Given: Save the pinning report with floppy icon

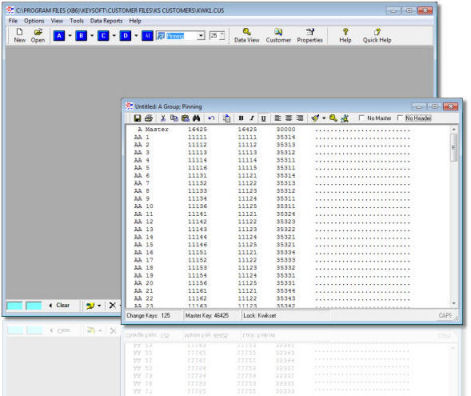Looking at the screenshot, I should coord(137,118).
